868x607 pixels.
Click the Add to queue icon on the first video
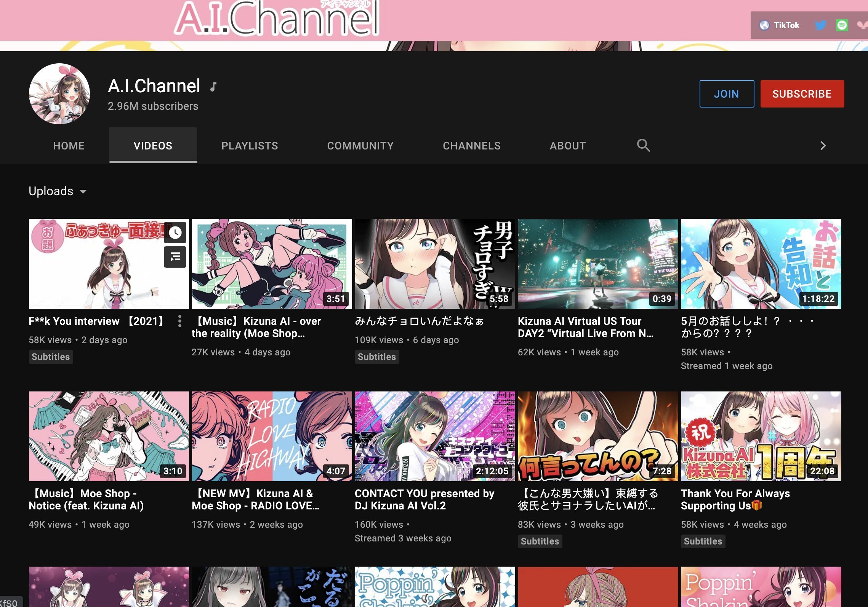[175, 257]
